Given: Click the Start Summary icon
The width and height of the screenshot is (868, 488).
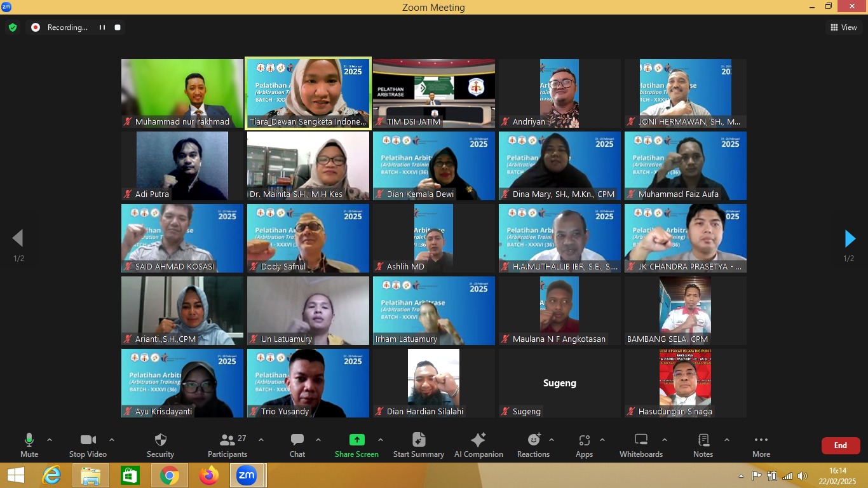Looking at the screenshot, I should coord(418,445).
